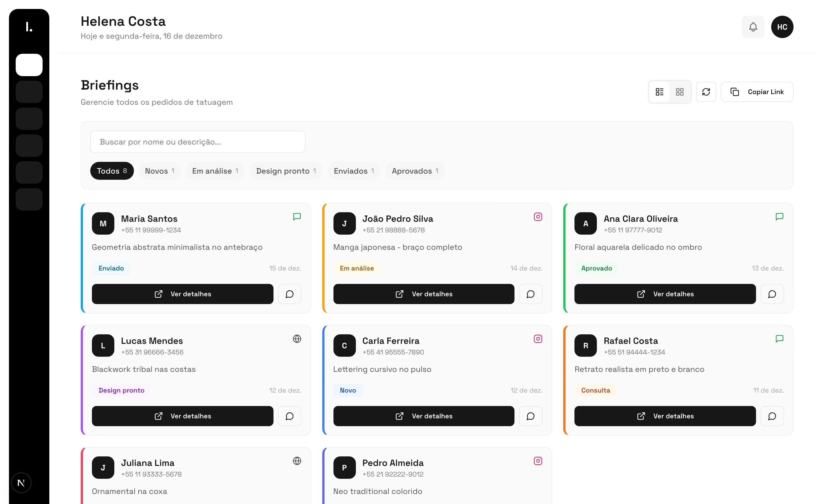The height and width of the screenshot is (504, 816).
Task: Select the Todos filter tab
Action: point(112,171)
